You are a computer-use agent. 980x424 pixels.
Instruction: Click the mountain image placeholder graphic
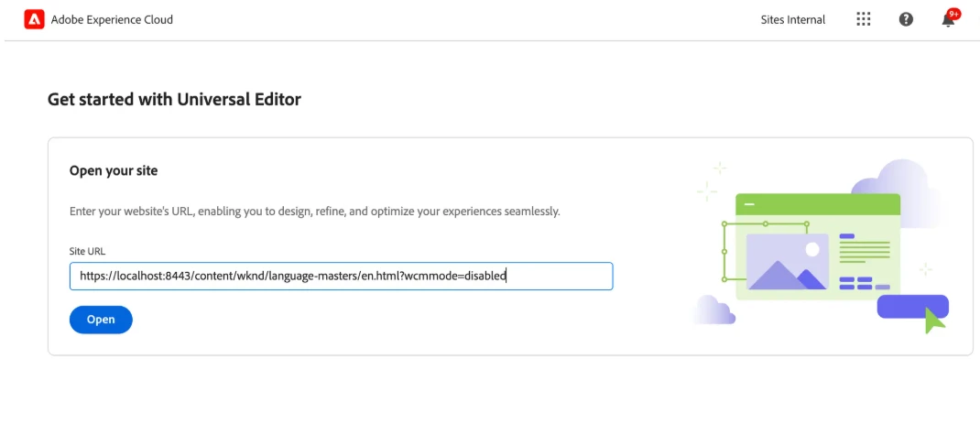[x=788, y=262]
